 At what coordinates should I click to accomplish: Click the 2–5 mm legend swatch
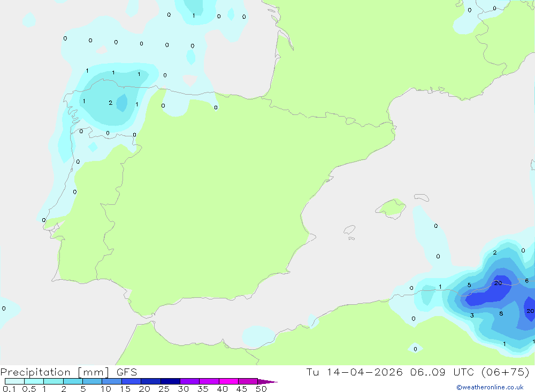click(73, 381)
